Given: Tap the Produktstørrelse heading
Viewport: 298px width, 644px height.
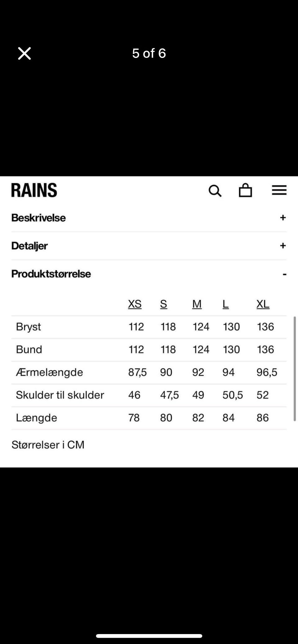Looking at the screenshot, I should [51, 274].
